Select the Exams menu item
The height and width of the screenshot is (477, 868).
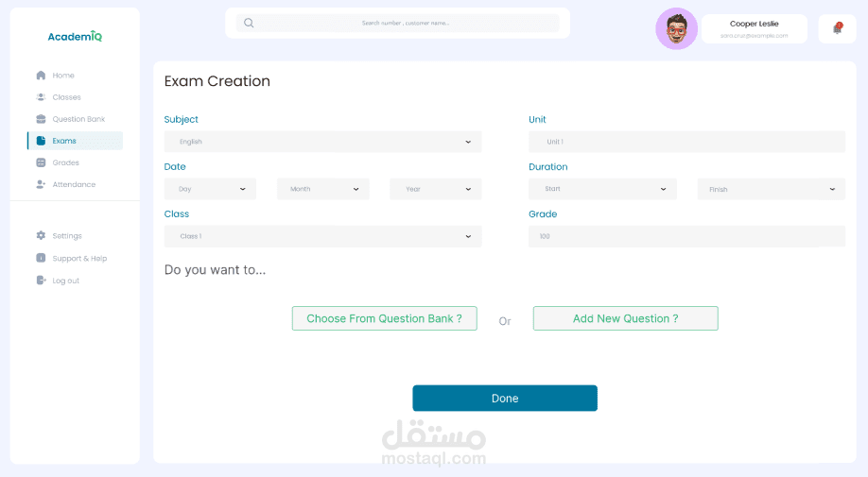click(75, 141)
